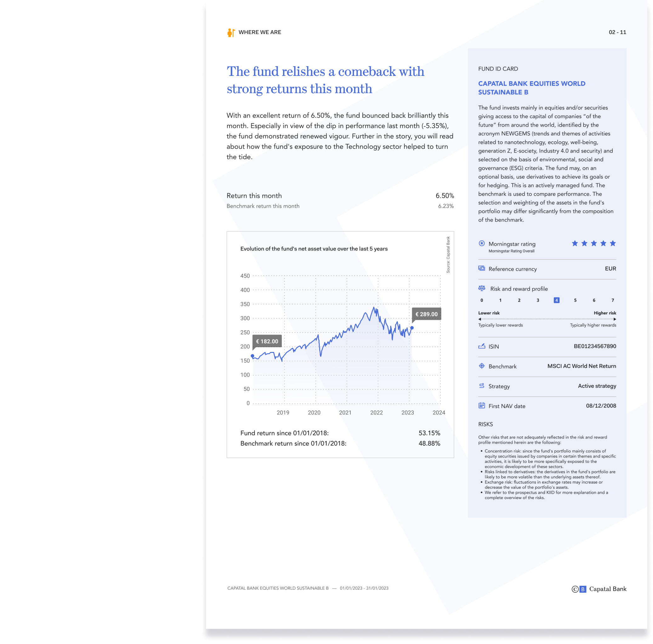The image size is (653, 644).
Task: Click the € 182.00 chart start label
Action: (267, 341)
